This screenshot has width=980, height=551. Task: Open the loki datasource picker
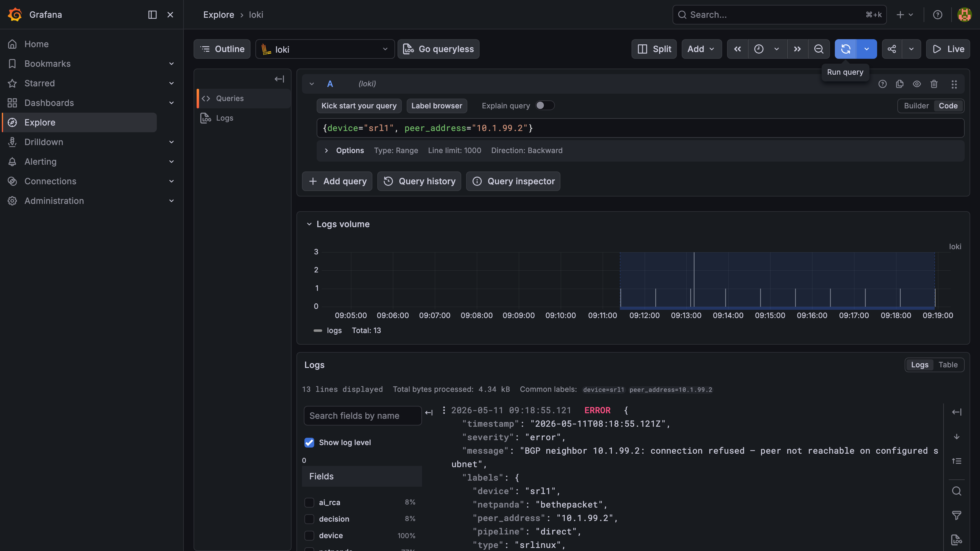325,49
